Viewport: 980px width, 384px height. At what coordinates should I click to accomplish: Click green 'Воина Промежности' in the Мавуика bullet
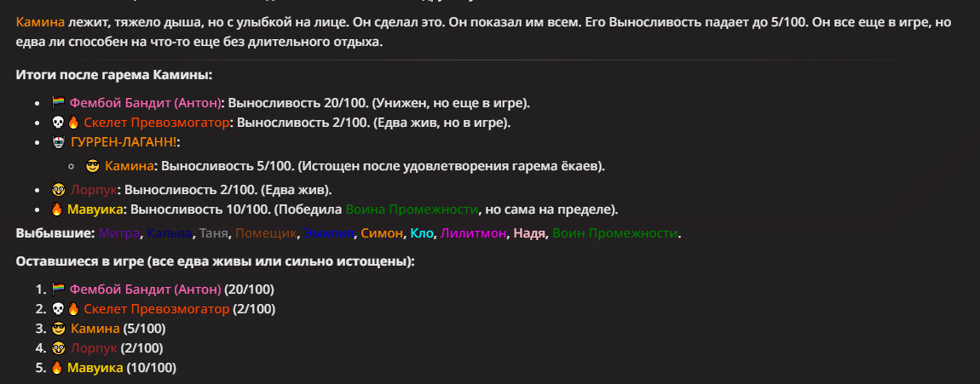(412, 209)
